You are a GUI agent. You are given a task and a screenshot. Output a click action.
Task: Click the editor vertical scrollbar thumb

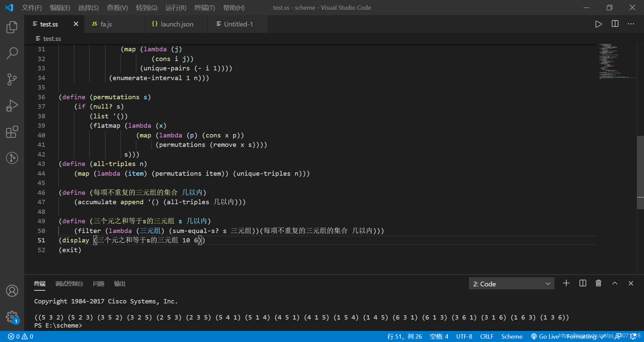(x=640, y=172)
